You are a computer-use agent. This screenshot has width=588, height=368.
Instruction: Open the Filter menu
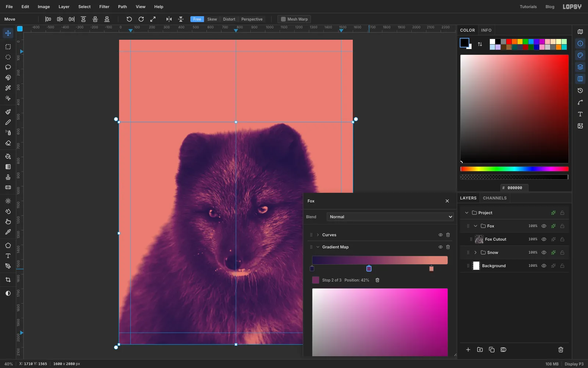(104, 7)
